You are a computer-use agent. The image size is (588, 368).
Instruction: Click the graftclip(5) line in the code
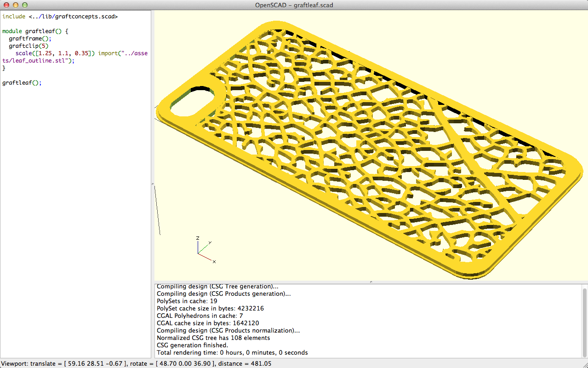(x=28, y=46)
